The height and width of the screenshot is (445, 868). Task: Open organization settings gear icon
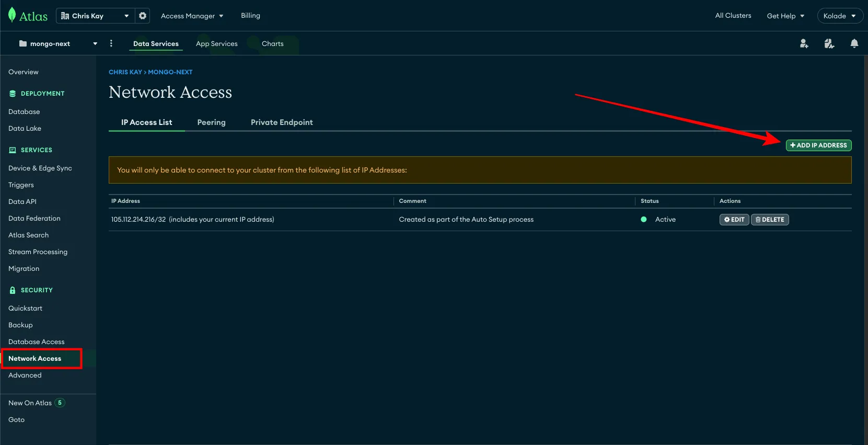click(143, 16)
